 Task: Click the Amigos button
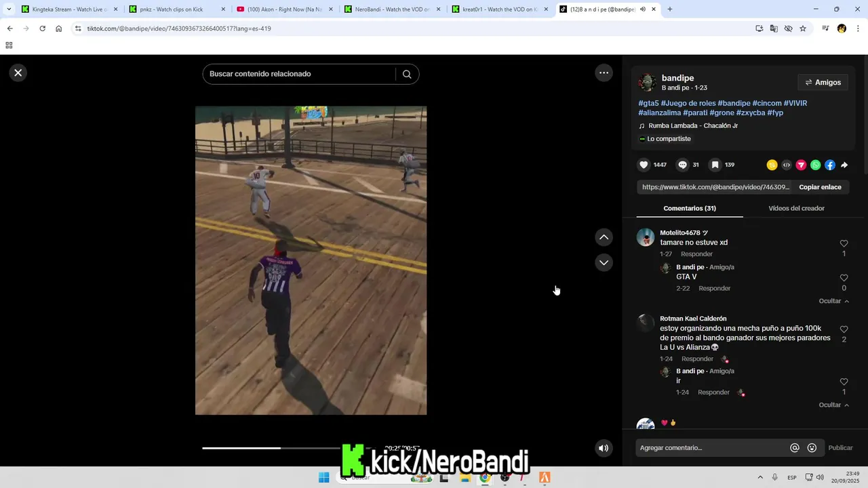tap(823, 83)
